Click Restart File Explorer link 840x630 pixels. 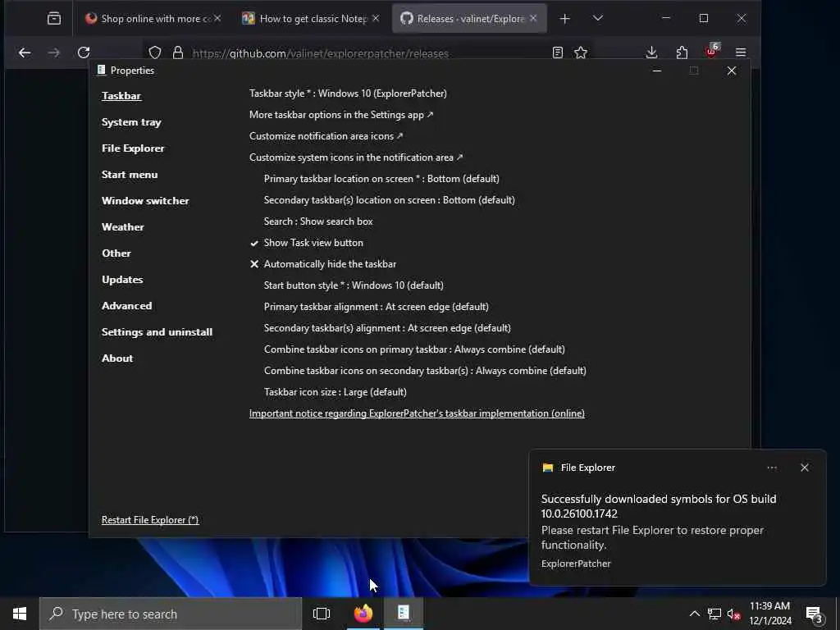click(x=150, y=520)
